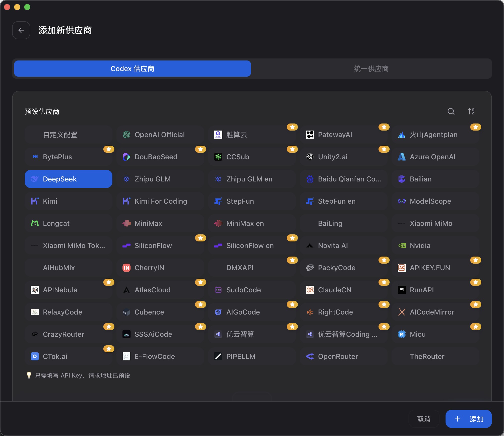Click the A-Z sort order icon
504x436 pixels.
pos(471,111)
